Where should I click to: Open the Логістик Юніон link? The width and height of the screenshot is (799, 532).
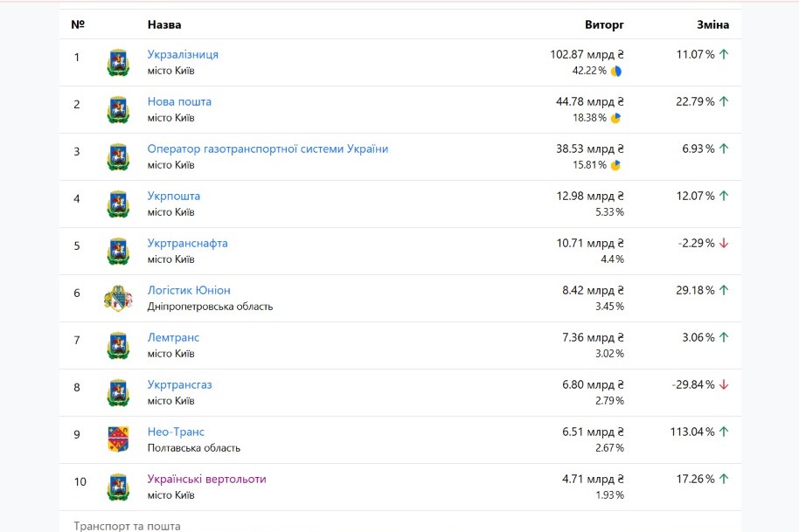(189, 290)
